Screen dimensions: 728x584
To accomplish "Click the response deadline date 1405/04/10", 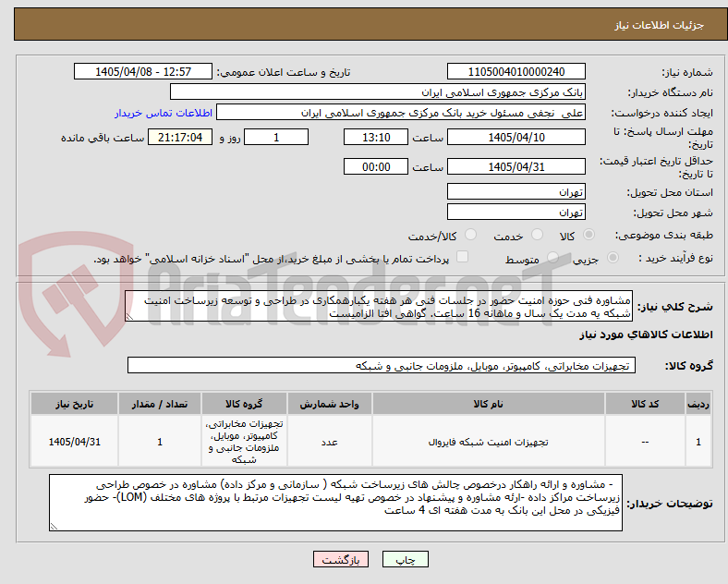I will tap(516, 137).
